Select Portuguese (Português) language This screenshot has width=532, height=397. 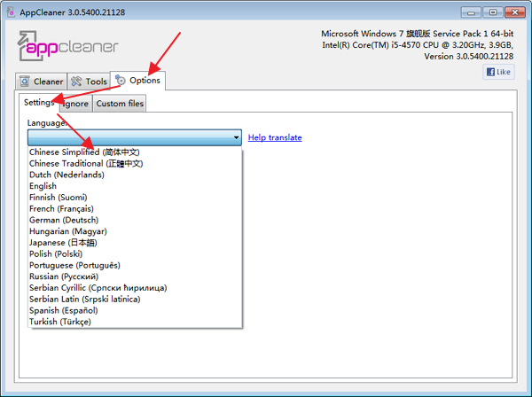(x=135, y=265)
